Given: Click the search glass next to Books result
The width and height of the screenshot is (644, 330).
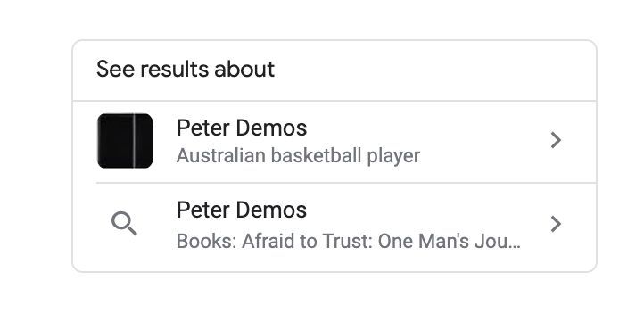Looking at the screenshot, I should [x=124, y=224].
